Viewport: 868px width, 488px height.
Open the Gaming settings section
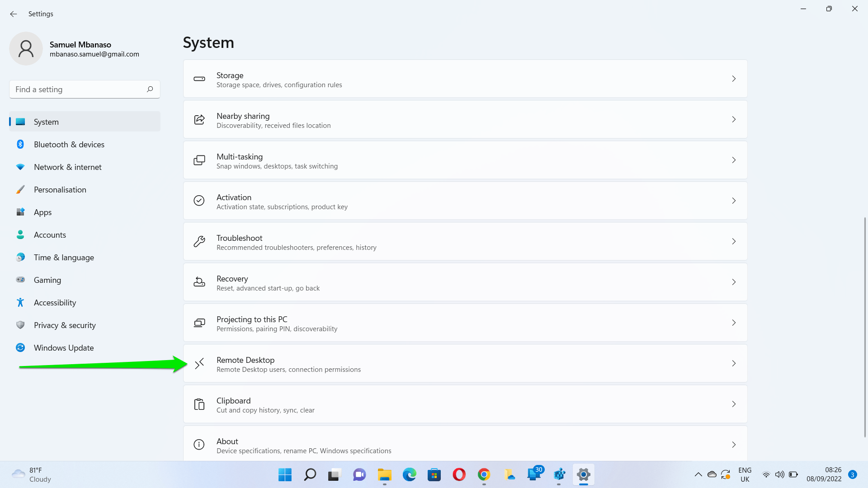click(x=47, y=280)
